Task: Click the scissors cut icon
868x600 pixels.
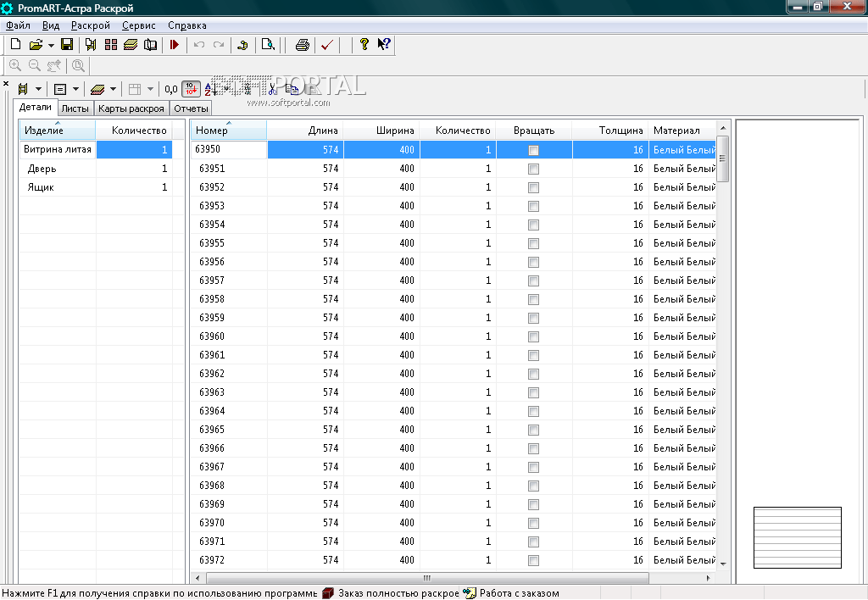Action: tap(272, 88)
